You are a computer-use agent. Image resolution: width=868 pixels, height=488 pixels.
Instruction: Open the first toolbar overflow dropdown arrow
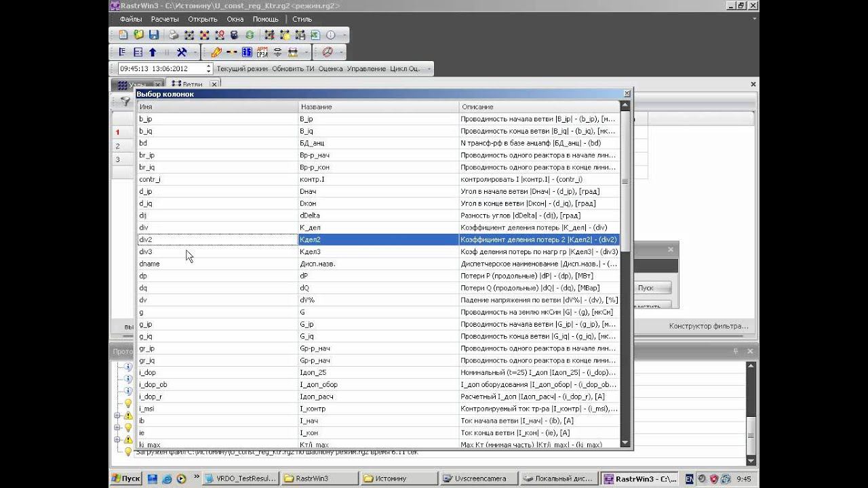pyautogui.click(x=345, y=35)
